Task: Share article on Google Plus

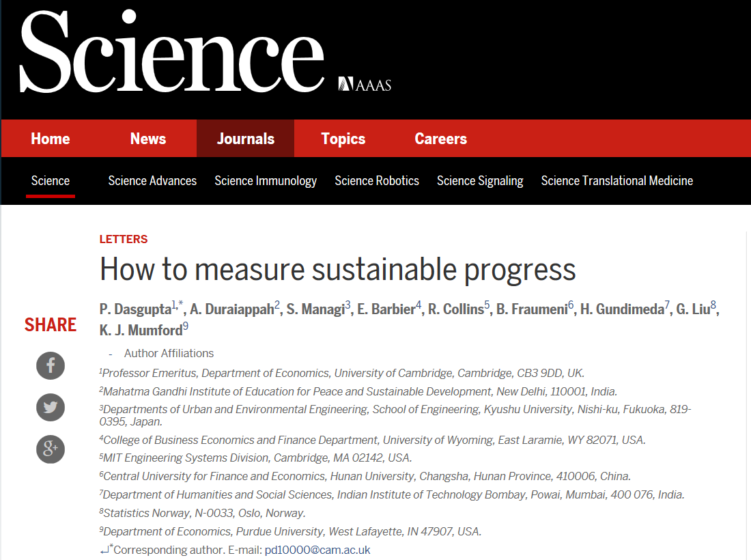Action: pos(51,449)
